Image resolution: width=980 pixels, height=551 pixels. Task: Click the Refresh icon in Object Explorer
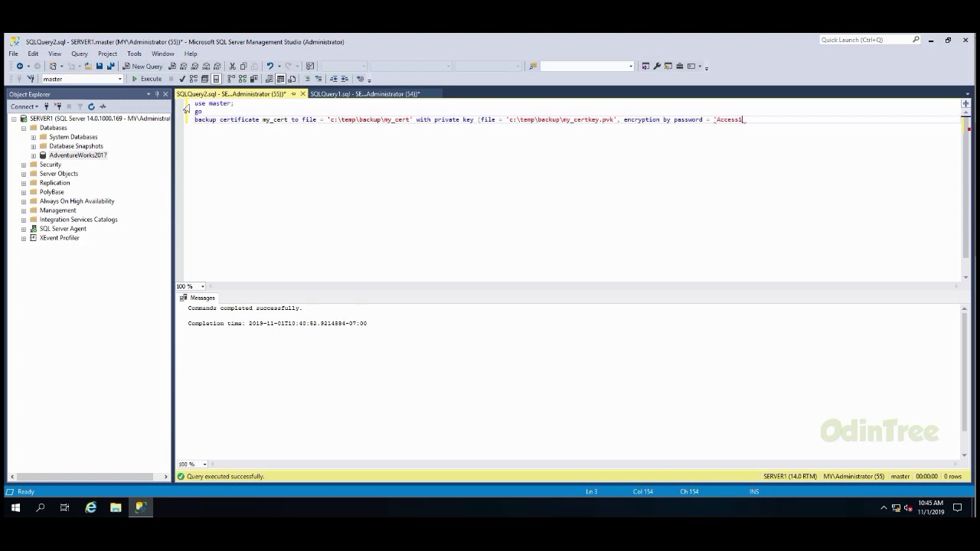click(x=91, y=106)
